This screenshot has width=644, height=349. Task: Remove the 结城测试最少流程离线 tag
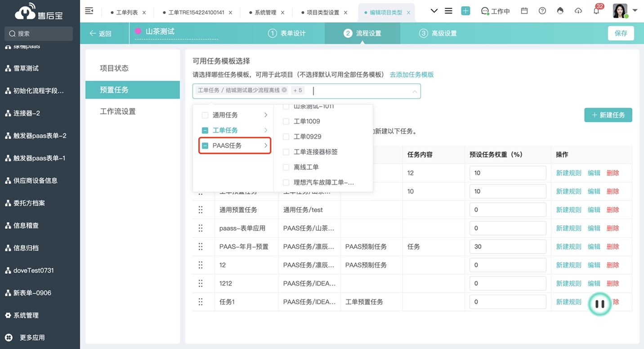(284, 90)
